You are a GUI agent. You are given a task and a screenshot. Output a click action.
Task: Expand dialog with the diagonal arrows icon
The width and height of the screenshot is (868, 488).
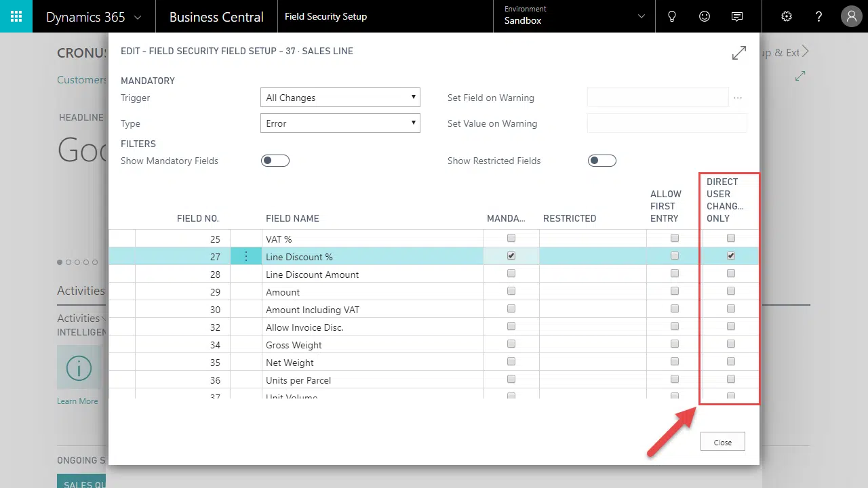pos(739,53)
